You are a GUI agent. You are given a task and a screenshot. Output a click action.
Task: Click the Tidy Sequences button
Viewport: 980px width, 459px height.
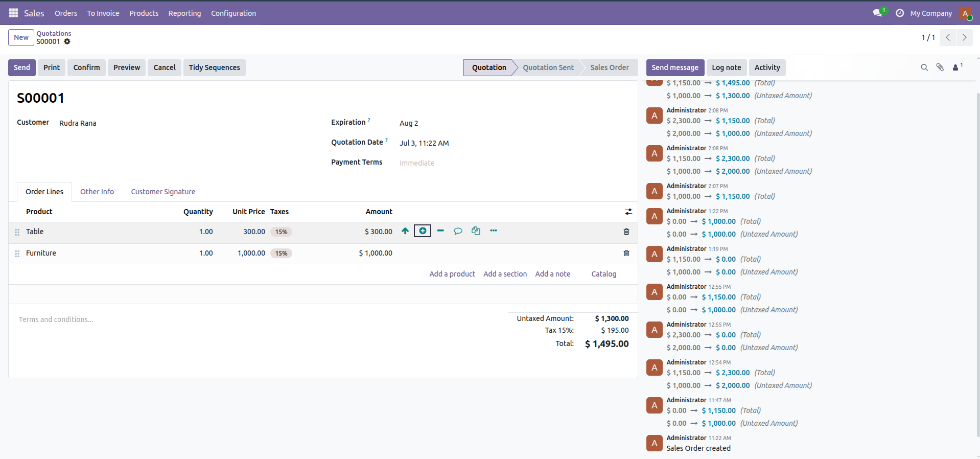[x=214, y=67]
